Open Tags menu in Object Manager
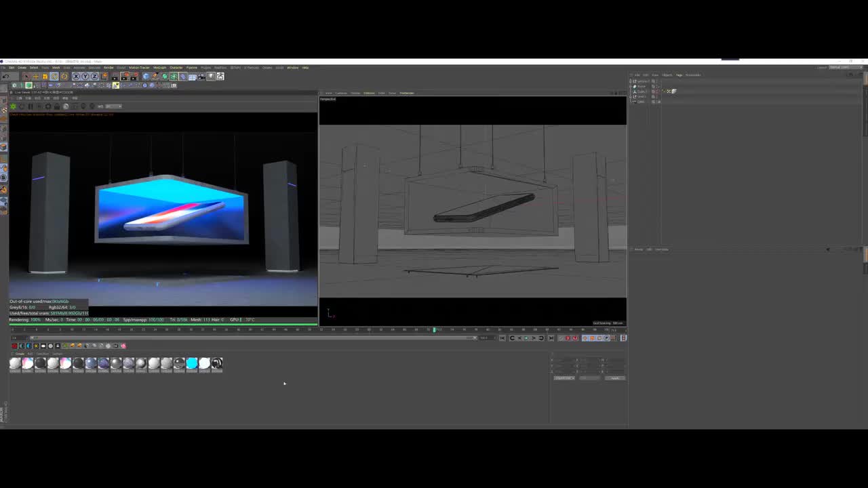The width and height of the screenshot is (868, 488). point(679,75)
